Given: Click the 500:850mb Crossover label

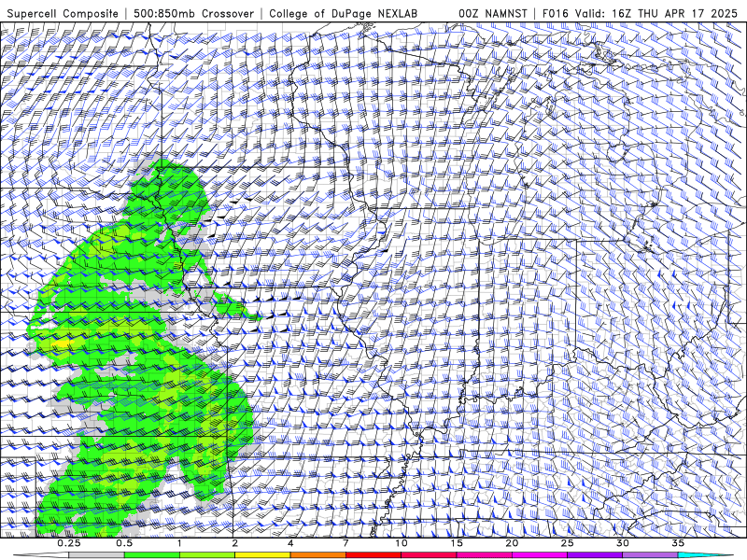Looking at the screenshot, I should point(194,13).
